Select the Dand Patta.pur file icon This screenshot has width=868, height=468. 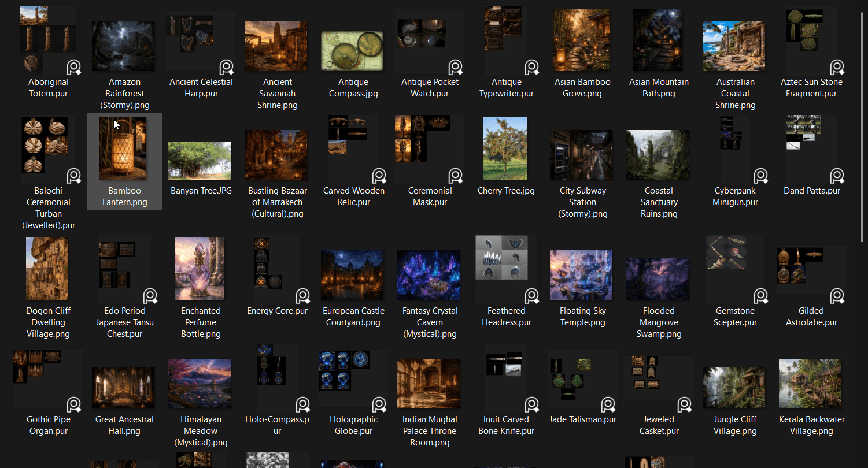pos(815,150)
